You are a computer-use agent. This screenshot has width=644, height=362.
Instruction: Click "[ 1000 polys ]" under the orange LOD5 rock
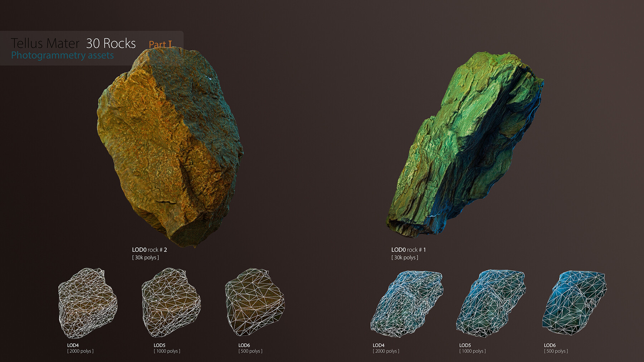tap(167, 351)
